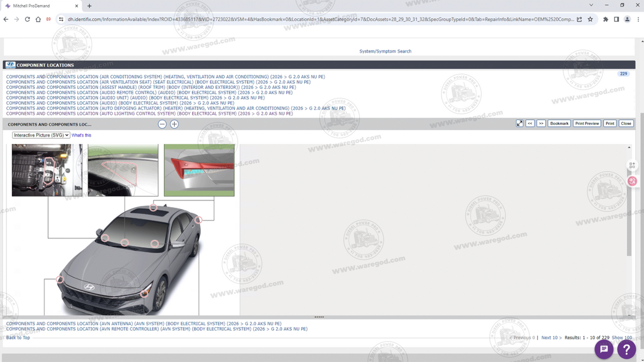Open Print Preview
This screenshot has height=362, width=644.
(x=587, y=123)
